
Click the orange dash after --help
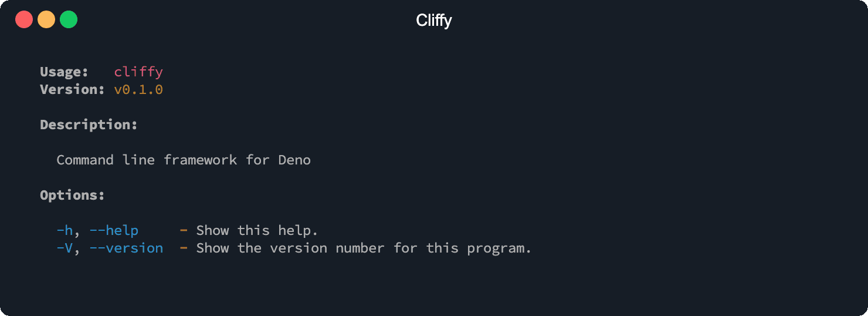coord(184,231)
